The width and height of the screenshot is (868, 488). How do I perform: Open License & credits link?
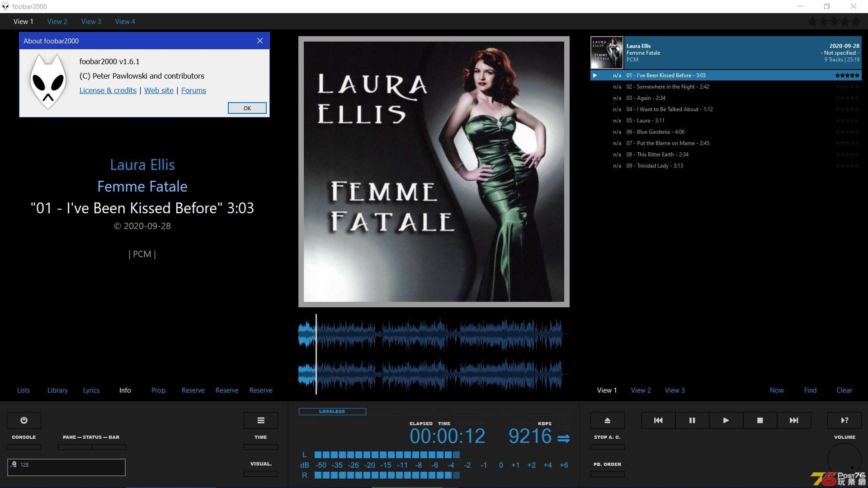point(108,90)
